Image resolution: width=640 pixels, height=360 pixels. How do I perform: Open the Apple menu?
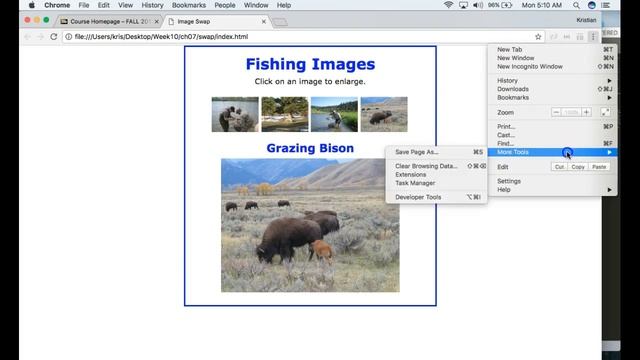(31, 5)
